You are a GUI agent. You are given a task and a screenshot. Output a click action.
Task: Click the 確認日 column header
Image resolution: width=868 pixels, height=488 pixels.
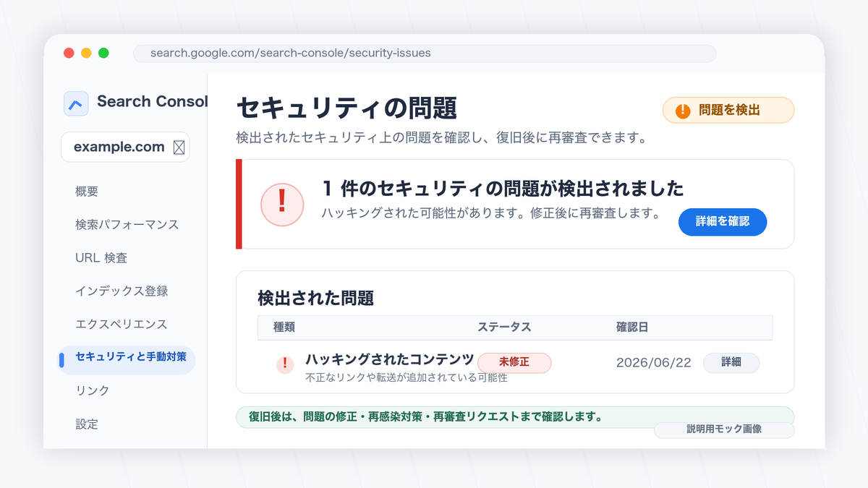coord(632,328)
